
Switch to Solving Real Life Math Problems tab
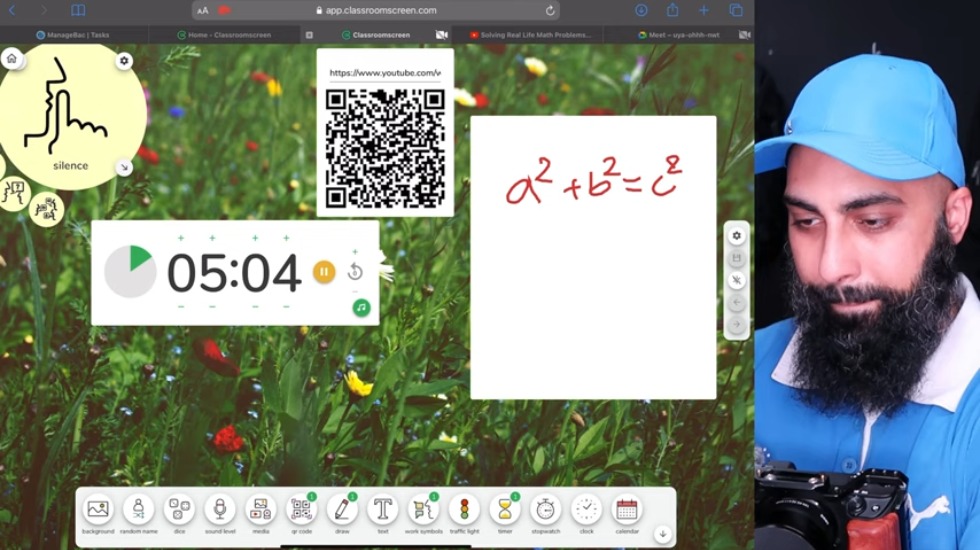pyautogui.click(x=530, y=35)
